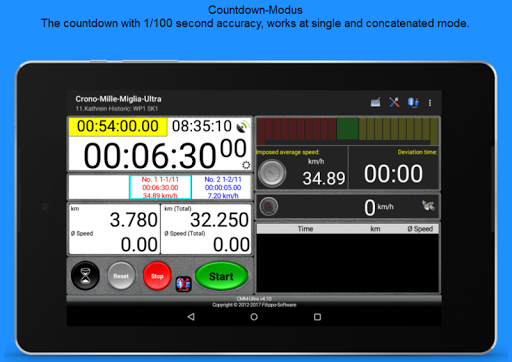This screenshot has height=362, width=512.
Task: Select stage No. 1 1-1/11 cell
Action: 160,187
